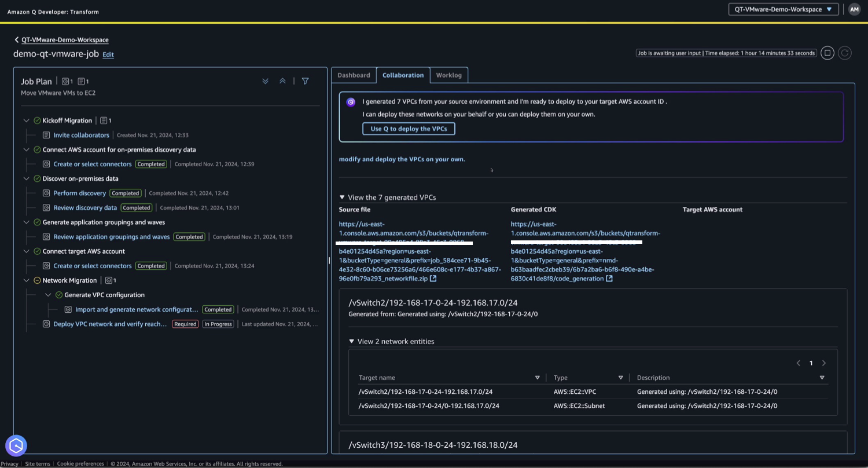The image size is (868, 468).
Task: Expand all Job Plan steps
Action: click(266, 81)
